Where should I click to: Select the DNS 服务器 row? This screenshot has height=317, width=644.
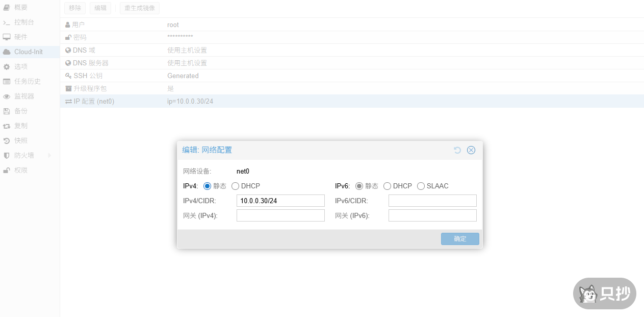point(352,63)
